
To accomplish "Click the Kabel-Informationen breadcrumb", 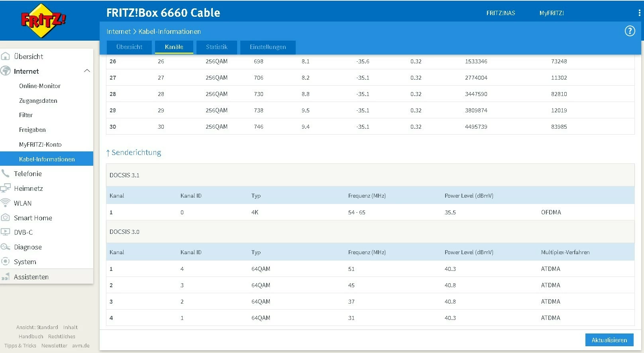I will [170, 31].
